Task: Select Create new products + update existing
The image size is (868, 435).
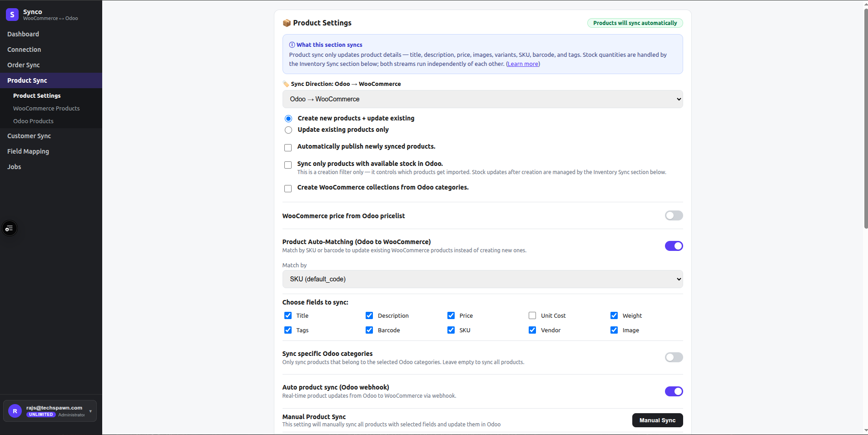Action: pyautogui.click(x=288, y=119)
